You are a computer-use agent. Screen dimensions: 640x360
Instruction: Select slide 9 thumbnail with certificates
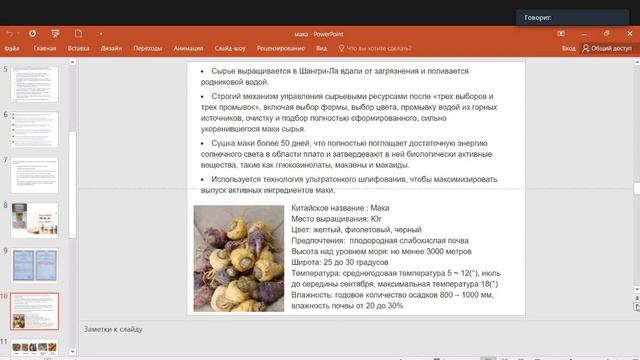[x=34, y=266]
